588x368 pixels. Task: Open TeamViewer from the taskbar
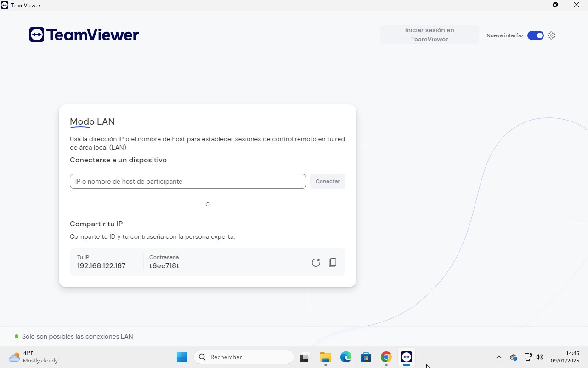pyautogui.click(x=406, y=357)
